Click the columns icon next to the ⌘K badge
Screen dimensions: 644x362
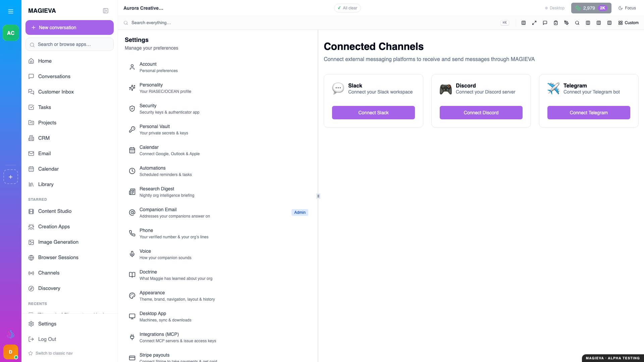pyautogui.click(x=524, y=23)
